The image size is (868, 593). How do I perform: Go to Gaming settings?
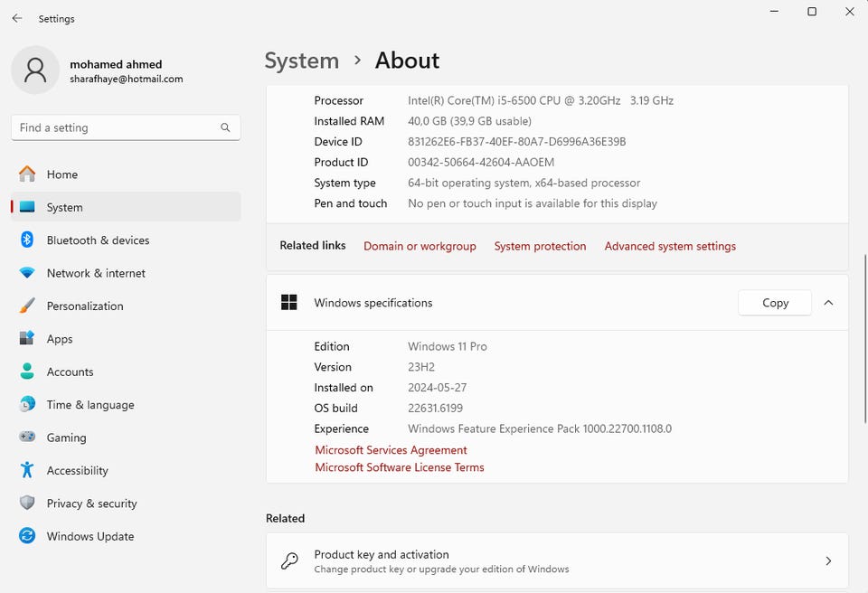[126, 438]
